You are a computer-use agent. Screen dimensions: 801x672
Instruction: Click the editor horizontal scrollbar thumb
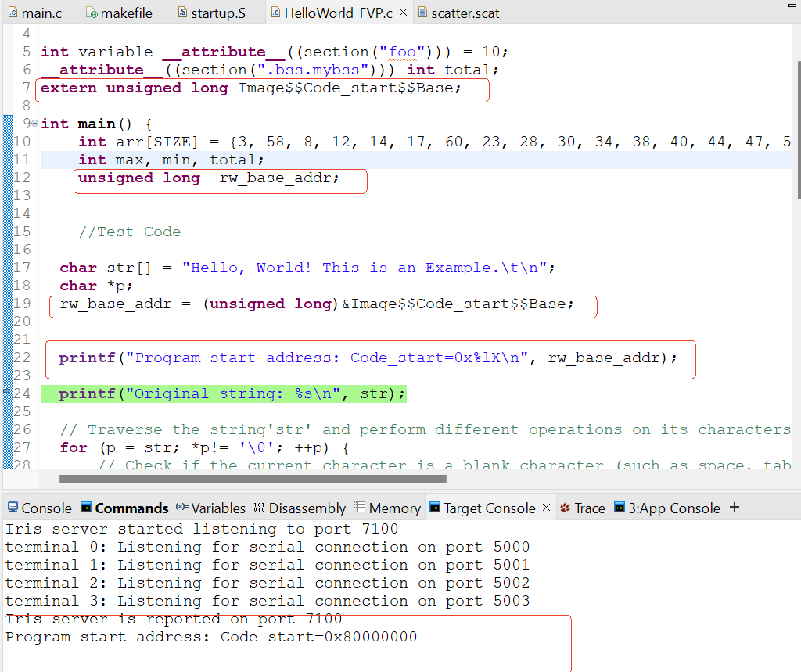click(252, 479)
